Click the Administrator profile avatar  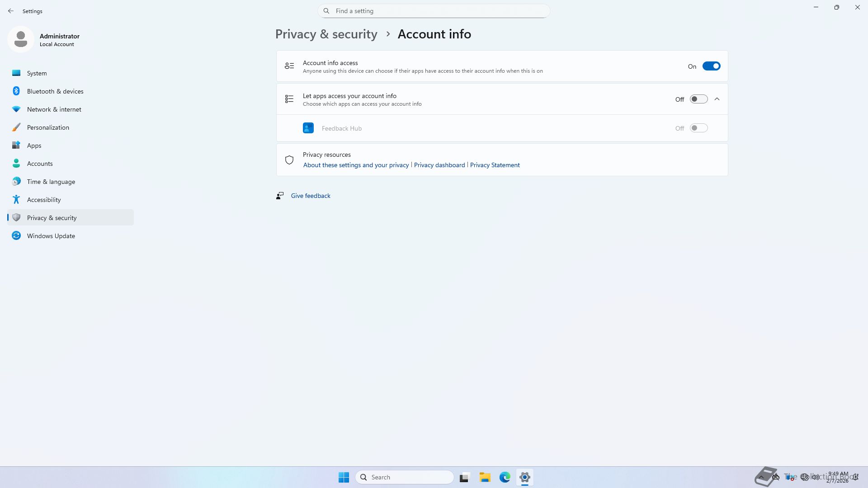pos(21,40)
